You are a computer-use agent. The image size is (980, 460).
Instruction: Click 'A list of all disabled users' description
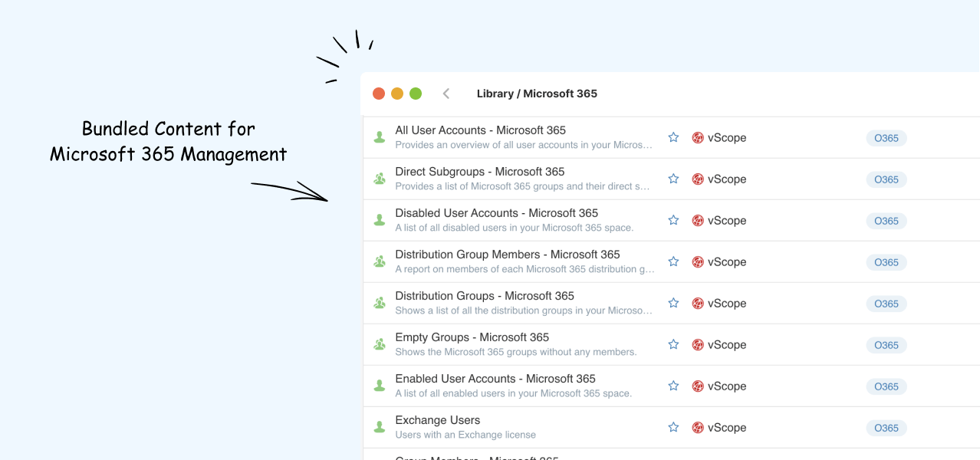point(514,228)
